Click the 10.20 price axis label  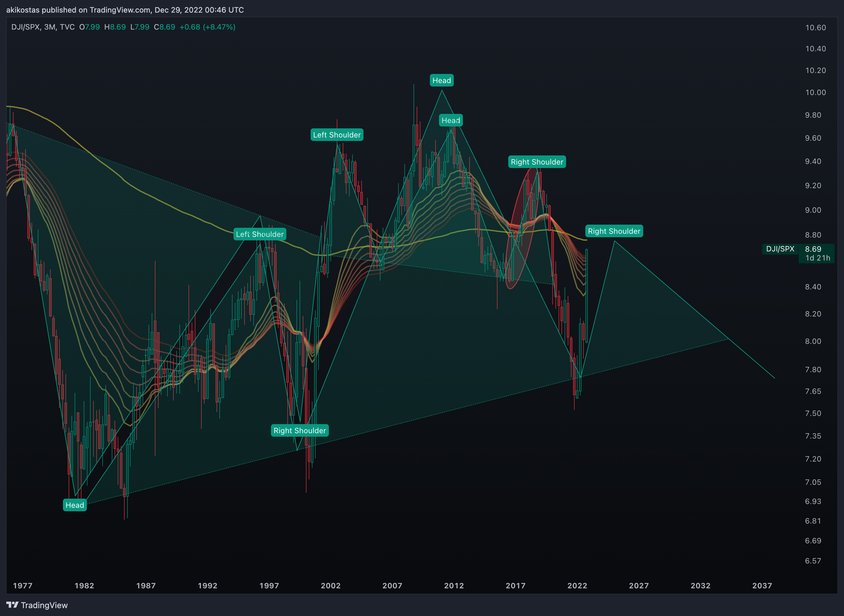coord(815,70)
